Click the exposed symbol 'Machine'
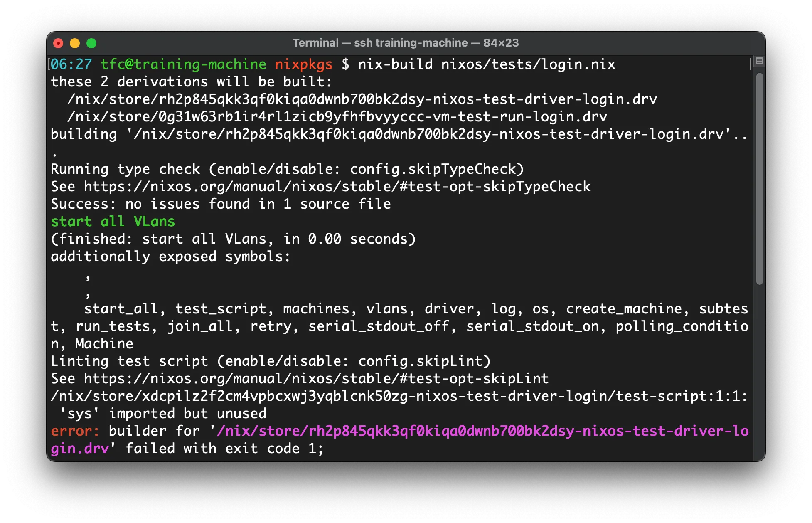The height and width of the screenshot is (523, 812). (x=103, y=343)
